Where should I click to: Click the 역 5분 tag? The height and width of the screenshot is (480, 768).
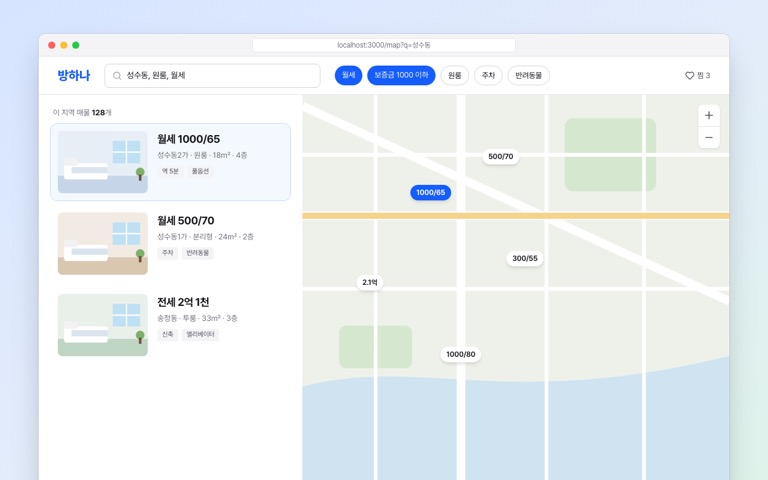(x=170, y=171)
